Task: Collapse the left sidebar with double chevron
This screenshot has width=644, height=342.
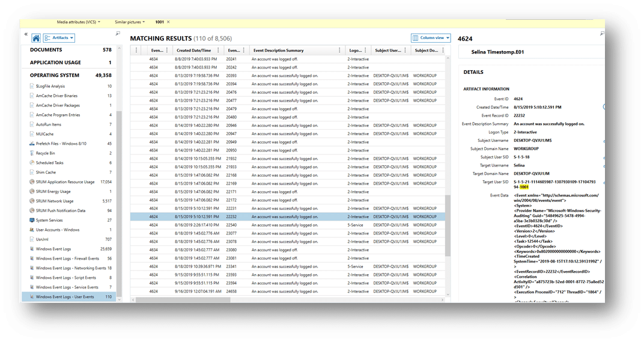Action: [x=26, y=34]
